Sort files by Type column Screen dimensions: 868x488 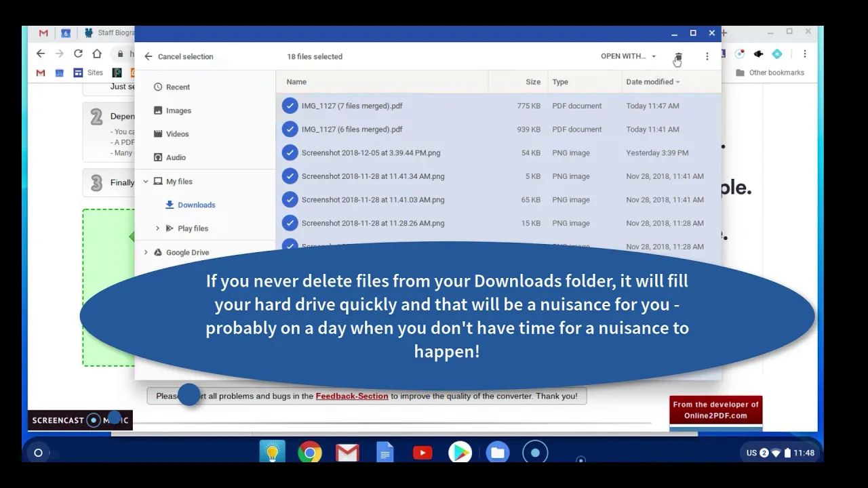point(560,82)
